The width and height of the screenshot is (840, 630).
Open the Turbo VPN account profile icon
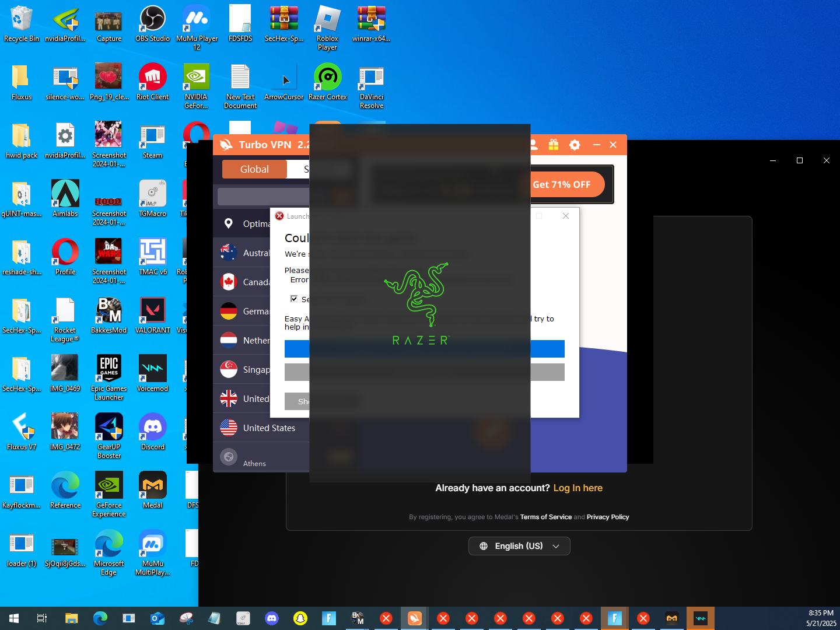click(x=534, y=145)
